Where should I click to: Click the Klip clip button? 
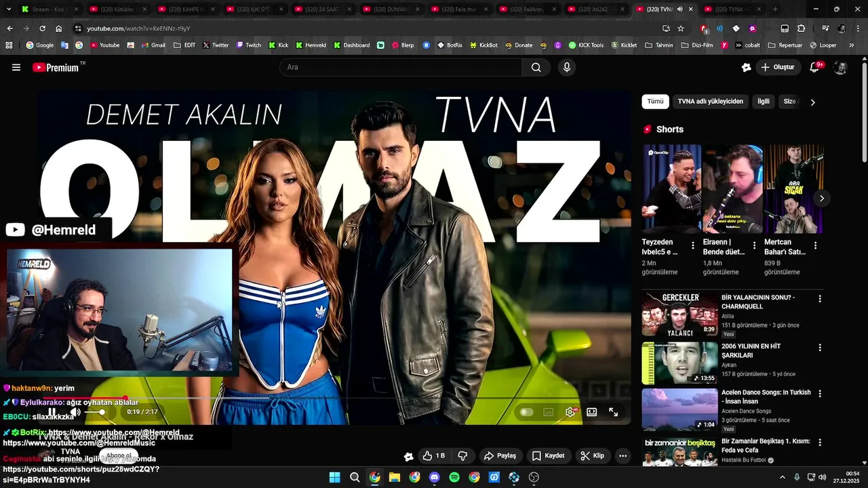point(593,456)
